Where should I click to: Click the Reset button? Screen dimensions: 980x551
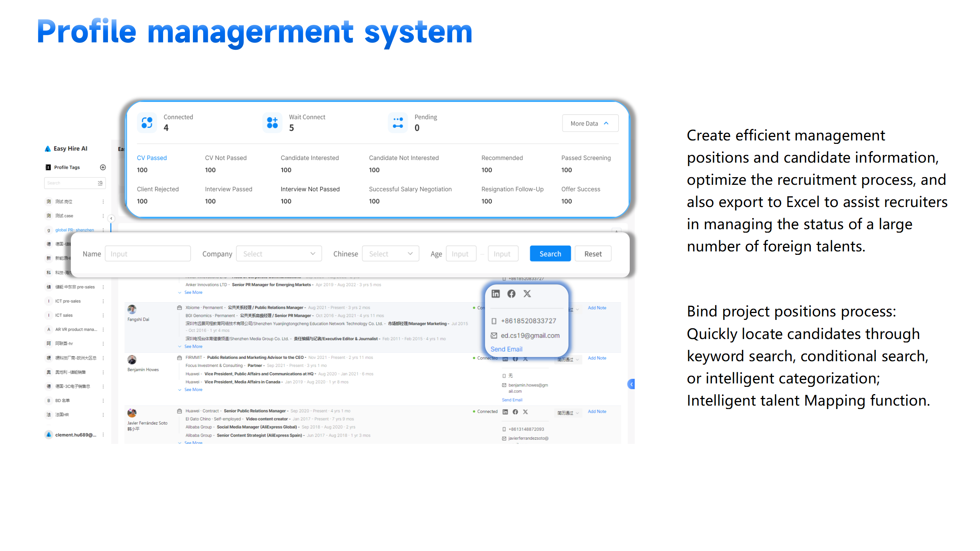[593, 254]
